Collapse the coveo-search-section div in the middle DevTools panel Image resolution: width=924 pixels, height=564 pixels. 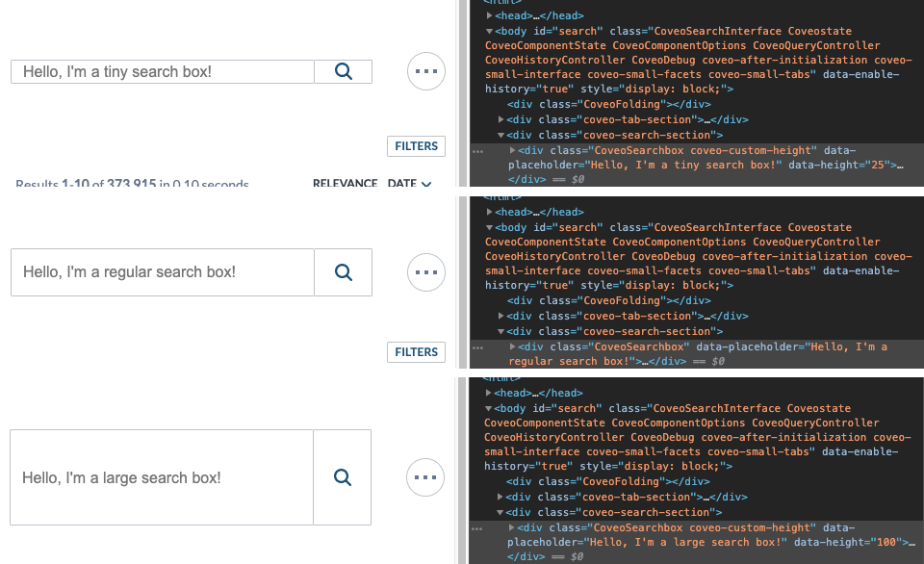pyautogui.click(x=500, y=331)
